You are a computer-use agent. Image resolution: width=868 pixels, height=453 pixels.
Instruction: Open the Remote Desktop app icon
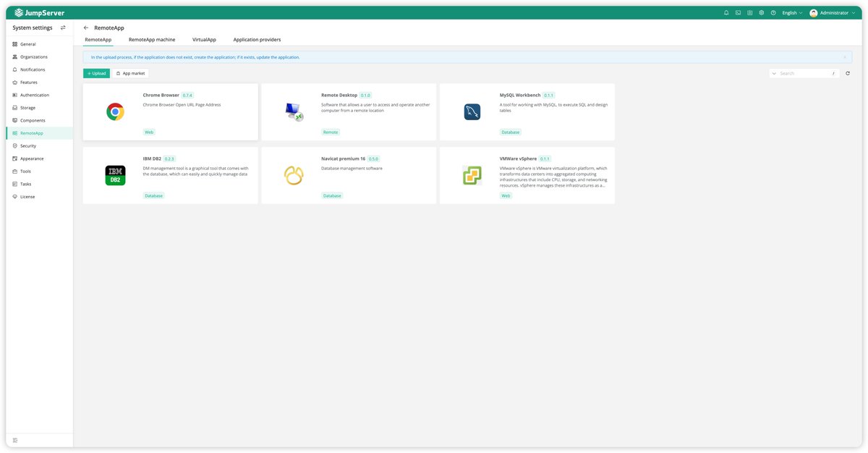point(294,111)
